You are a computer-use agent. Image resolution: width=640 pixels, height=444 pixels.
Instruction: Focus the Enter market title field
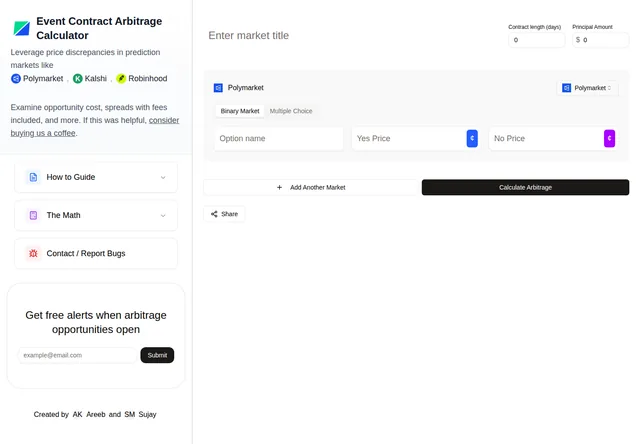(351, 36)
